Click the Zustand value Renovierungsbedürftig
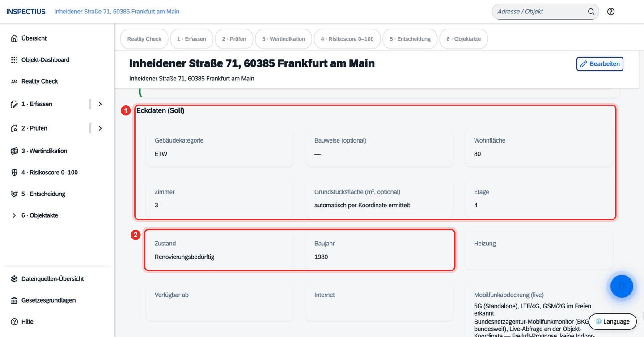The image size is (644, 337). coord(184,257)
